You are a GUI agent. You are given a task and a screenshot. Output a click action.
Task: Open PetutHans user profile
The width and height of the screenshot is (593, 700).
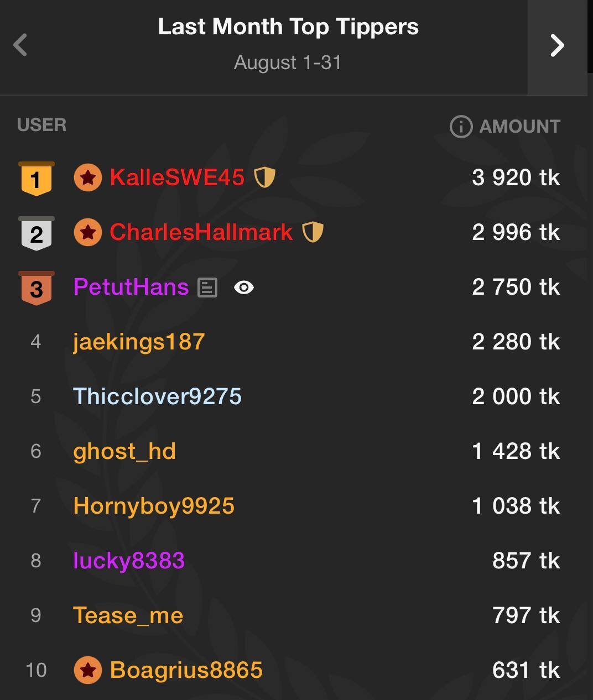tap(131, 287)
